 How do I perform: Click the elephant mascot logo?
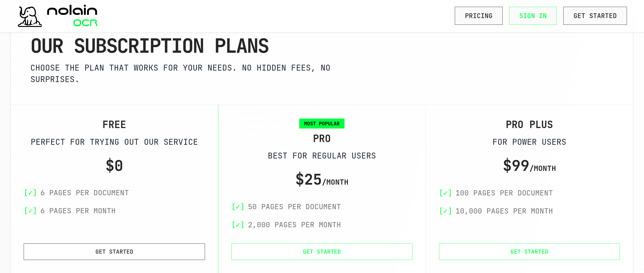pos(30,16)
